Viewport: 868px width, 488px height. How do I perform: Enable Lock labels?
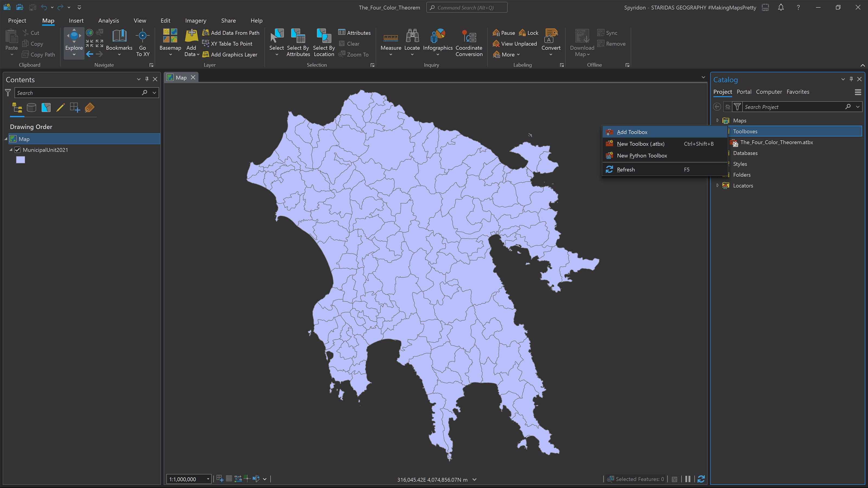(x=528, y=33)
